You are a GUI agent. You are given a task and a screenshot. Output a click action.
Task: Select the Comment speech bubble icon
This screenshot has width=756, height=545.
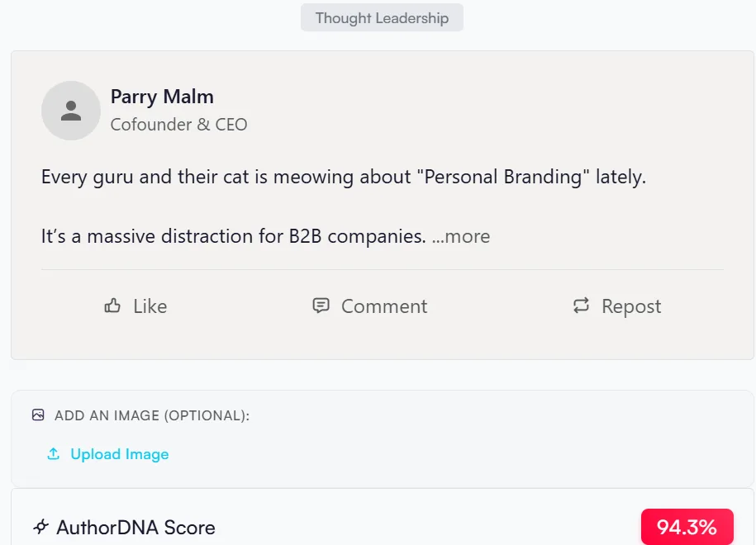[x=321, y=306]
